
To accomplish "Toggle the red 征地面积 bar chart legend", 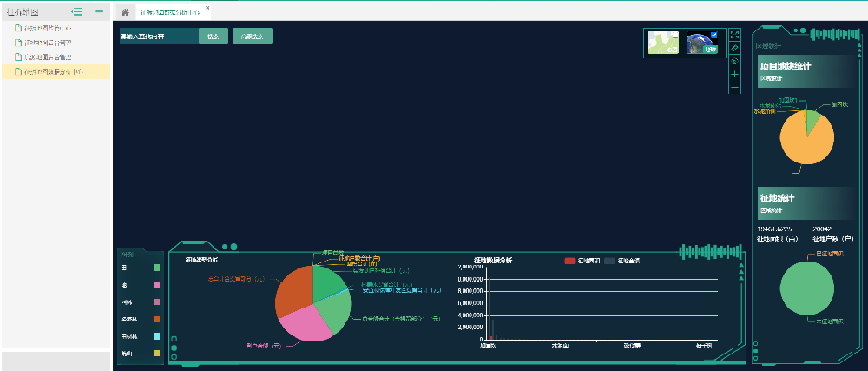I will [x=582, y=261].
